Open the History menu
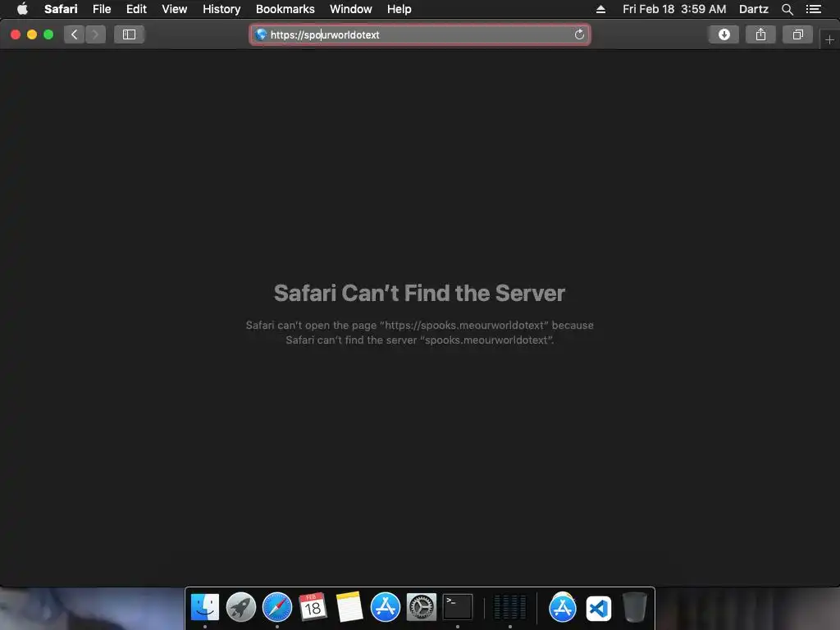The height and width of the screenshot is (630, 840). [x=221, y=9]
